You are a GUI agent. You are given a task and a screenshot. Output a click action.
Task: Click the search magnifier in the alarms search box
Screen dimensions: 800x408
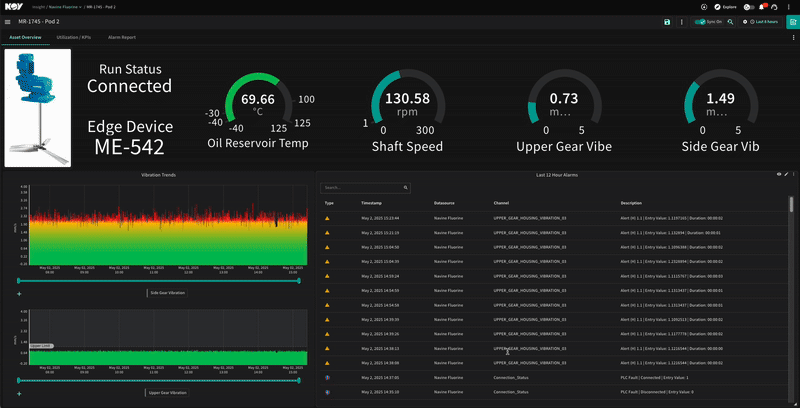tap(406, 188)
